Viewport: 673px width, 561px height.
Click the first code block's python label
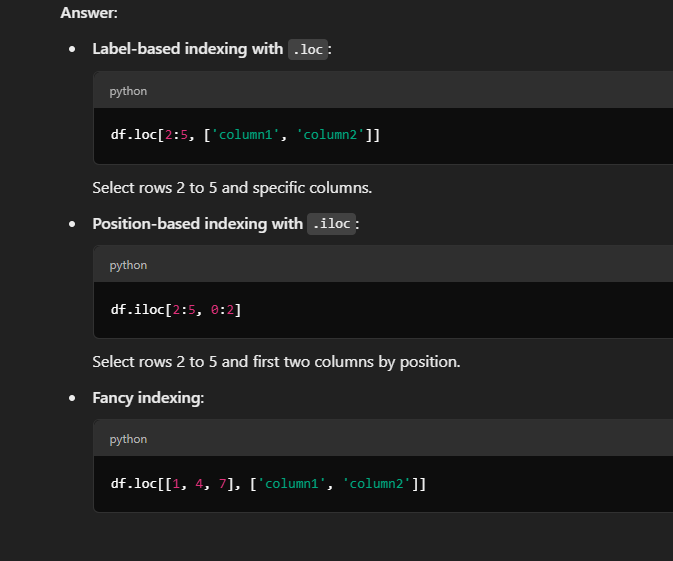(128, 91)
